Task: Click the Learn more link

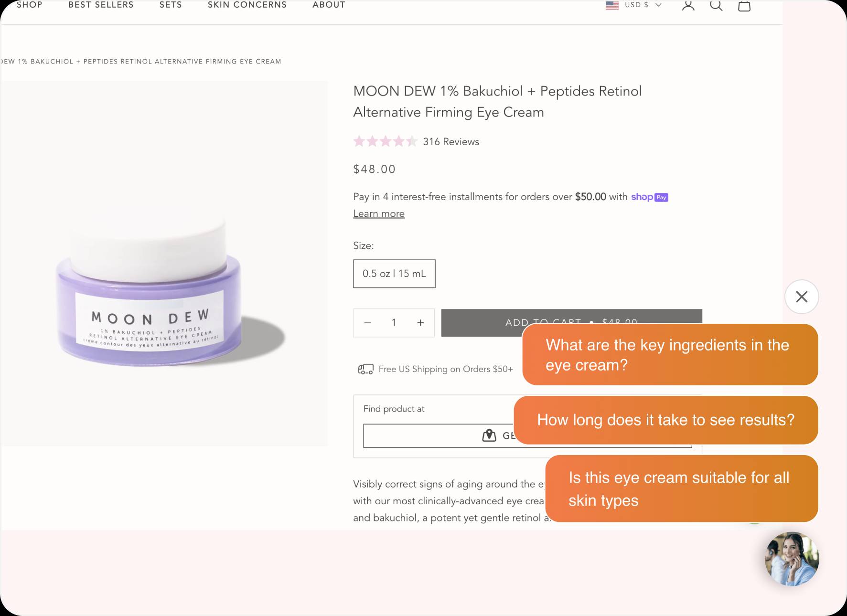Action: point(379,214)
